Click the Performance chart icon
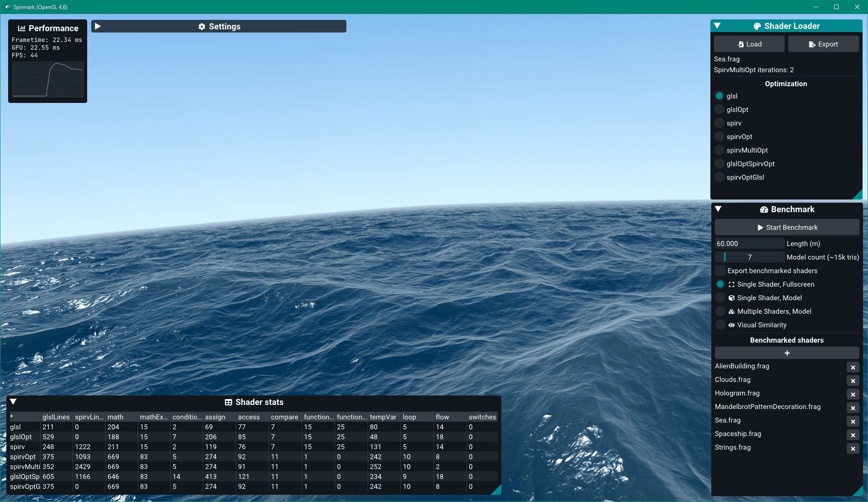868x502 pixels. click(x=21, y=28)
